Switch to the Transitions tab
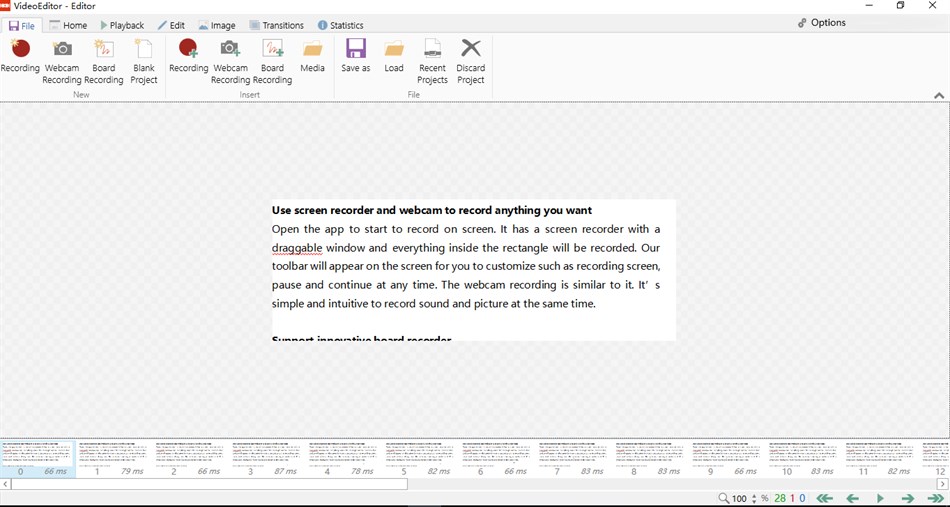Screen dimensions: 950x507 click(276, 25)
